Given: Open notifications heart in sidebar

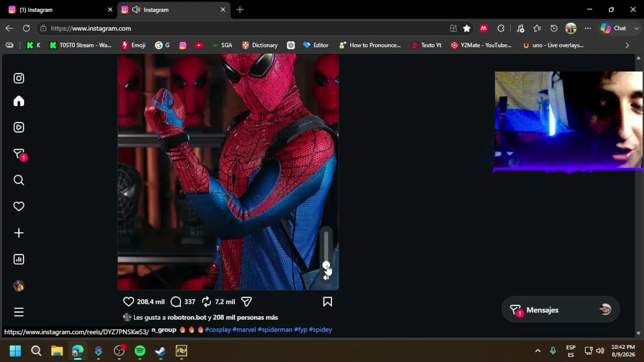Looking at the screenshot, I should pos(19,206).
